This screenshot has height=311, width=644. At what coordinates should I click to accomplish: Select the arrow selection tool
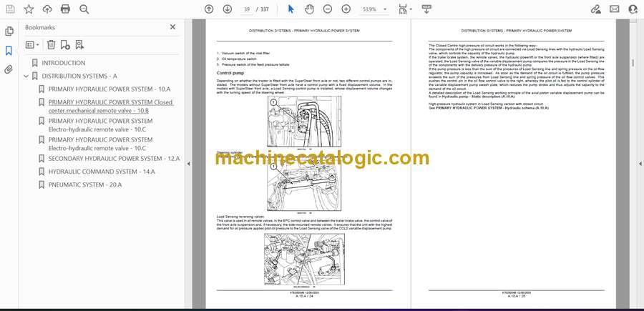[x=291, y=9]
